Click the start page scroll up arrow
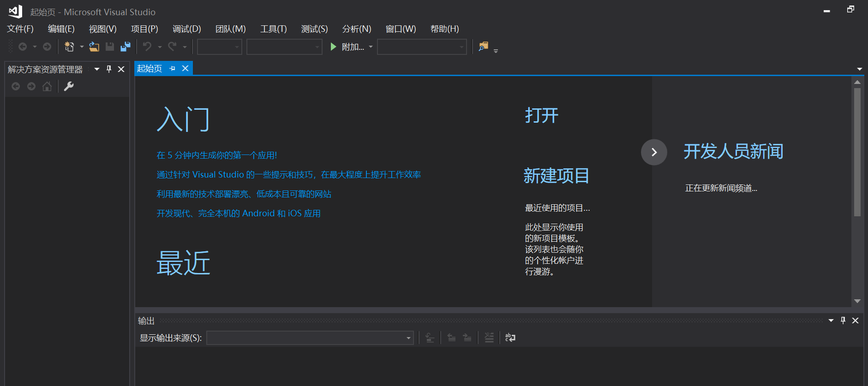Screen dimensions: 868x386 click(857, 82)
